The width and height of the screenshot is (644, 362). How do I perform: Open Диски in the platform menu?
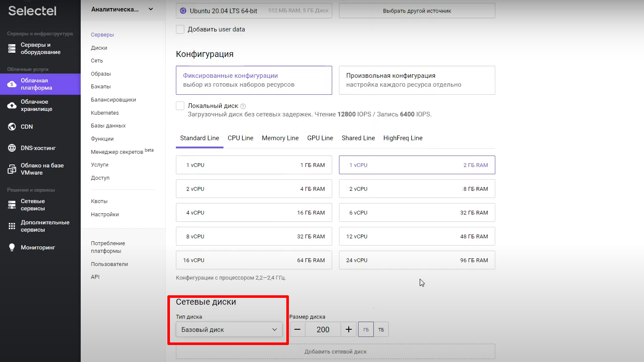coord(99,48)
